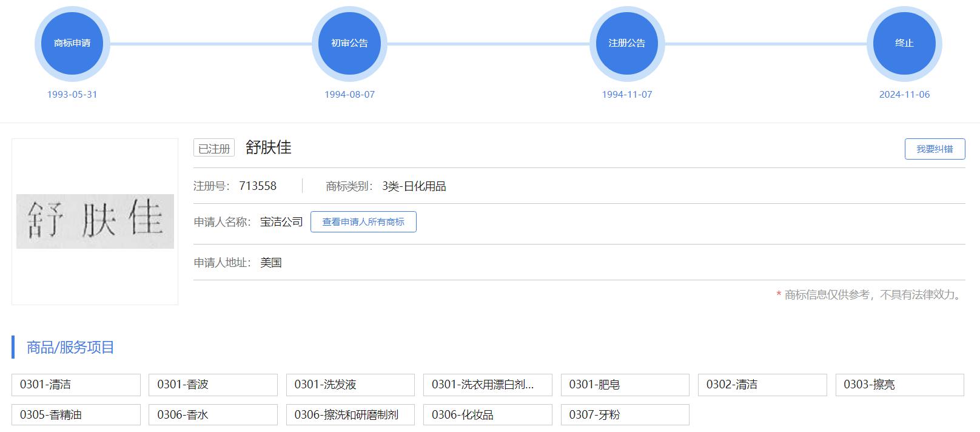This screenshot has width=980, height=432.
Task: Click 查看申请人所有商标 button
Action: point(363,222)
